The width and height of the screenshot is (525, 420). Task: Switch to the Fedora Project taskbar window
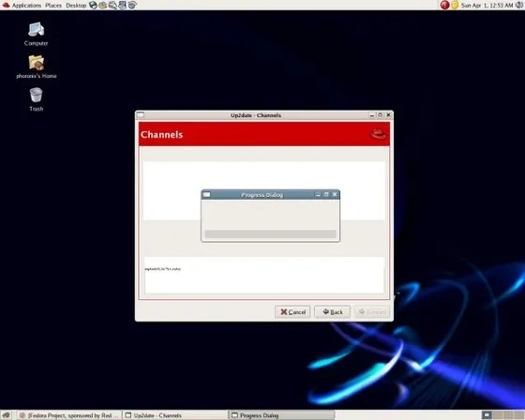[x=69, y=415]
